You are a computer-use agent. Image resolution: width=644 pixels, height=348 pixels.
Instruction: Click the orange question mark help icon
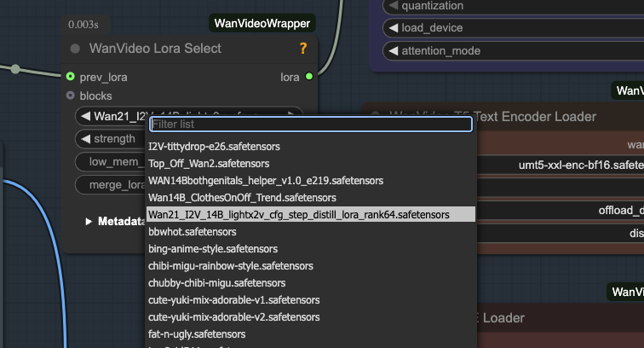pos(303,49)
